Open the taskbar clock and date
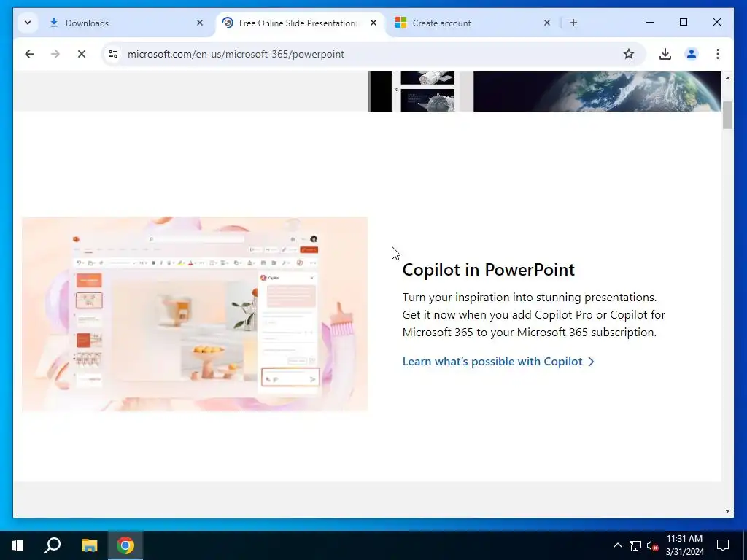The image size is (747, 560). 684,545
